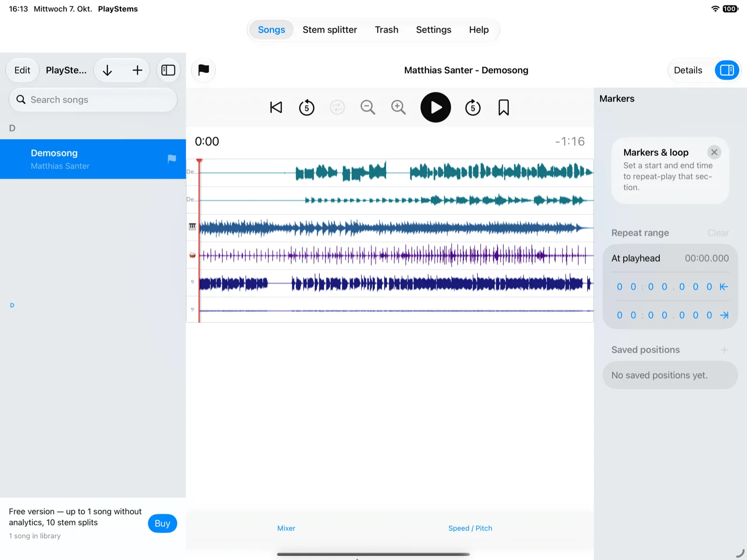This screenshot has width=747, height=560.
Task: Open the Stem splitter tab
Action: click(330, 30)
